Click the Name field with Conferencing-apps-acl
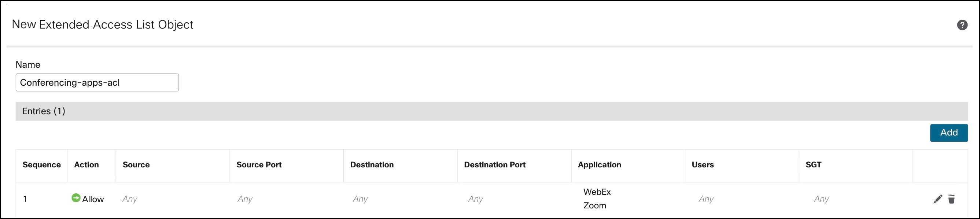 point(97,82)
